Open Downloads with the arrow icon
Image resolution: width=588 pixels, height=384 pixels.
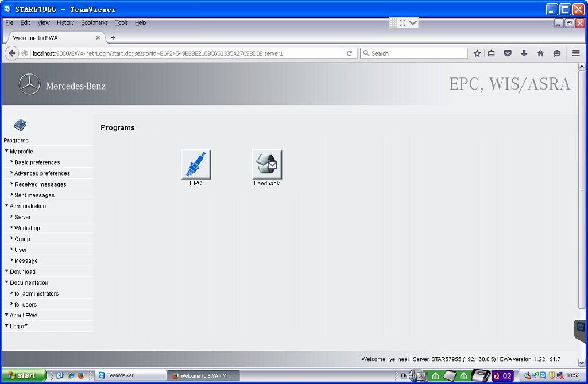point(524,53)
